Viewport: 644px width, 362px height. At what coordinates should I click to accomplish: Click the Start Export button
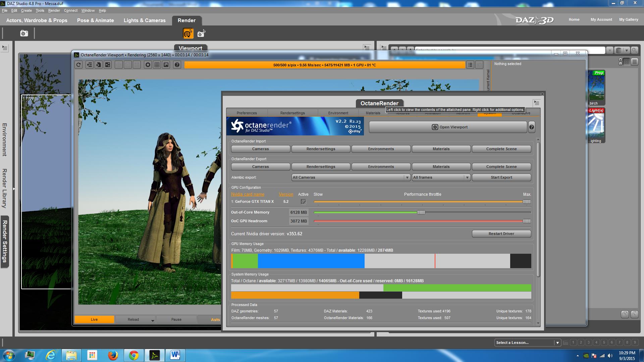point(501,177)
